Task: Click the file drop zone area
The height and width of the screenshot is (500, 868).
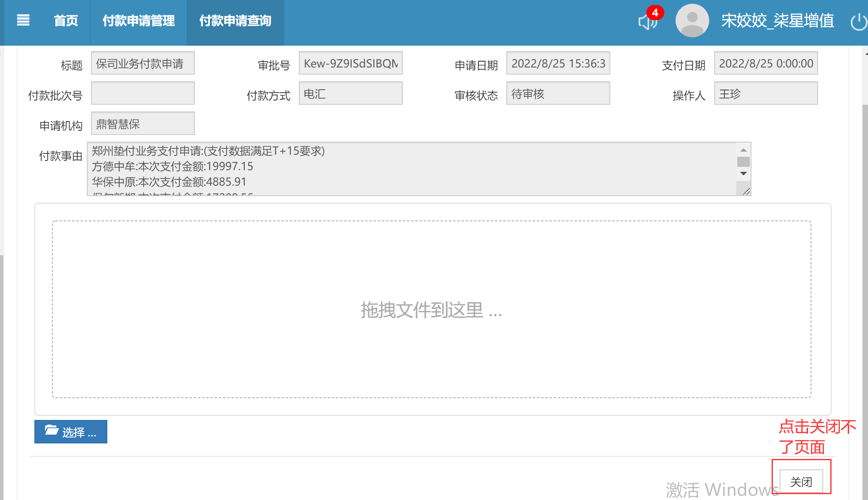Action: pyautogui.click(x=431, y=309)
